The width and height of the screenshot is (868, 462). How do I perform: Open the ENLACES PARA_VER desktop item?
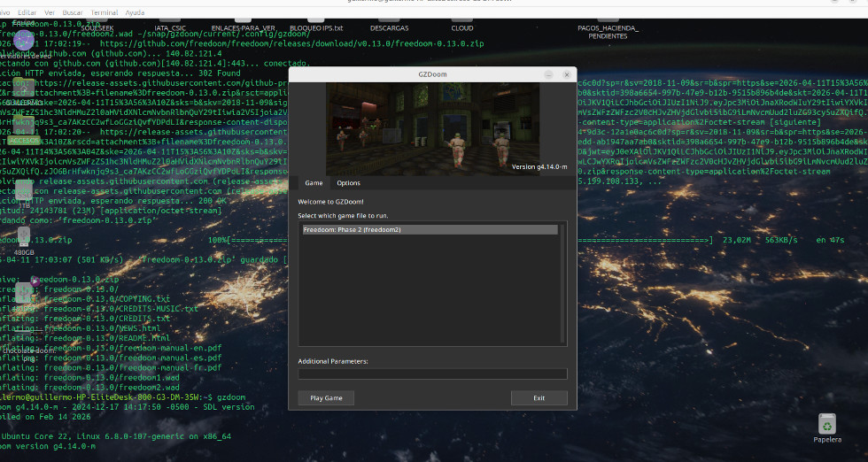point(242,27)
